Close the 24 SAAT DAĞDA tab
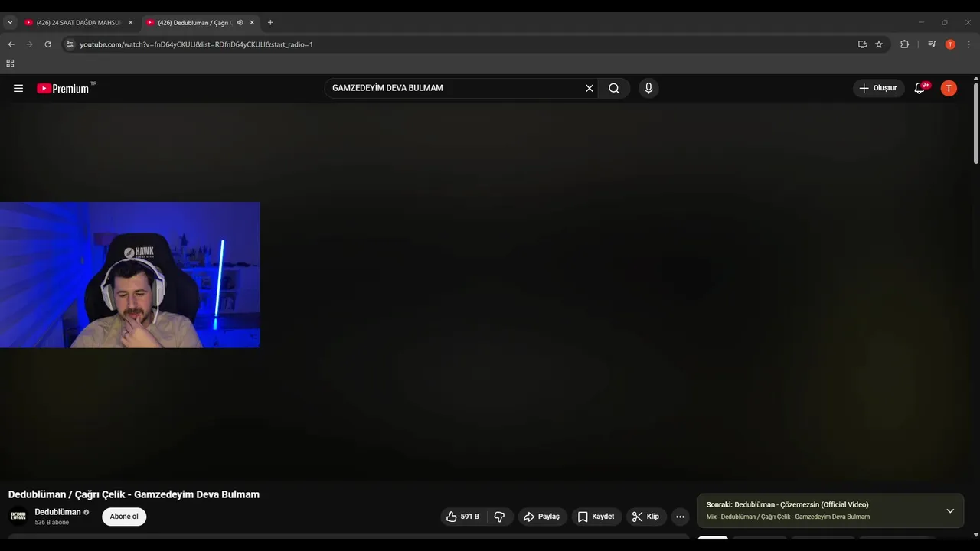Screen dimensions: 980x551 [130, 23]
